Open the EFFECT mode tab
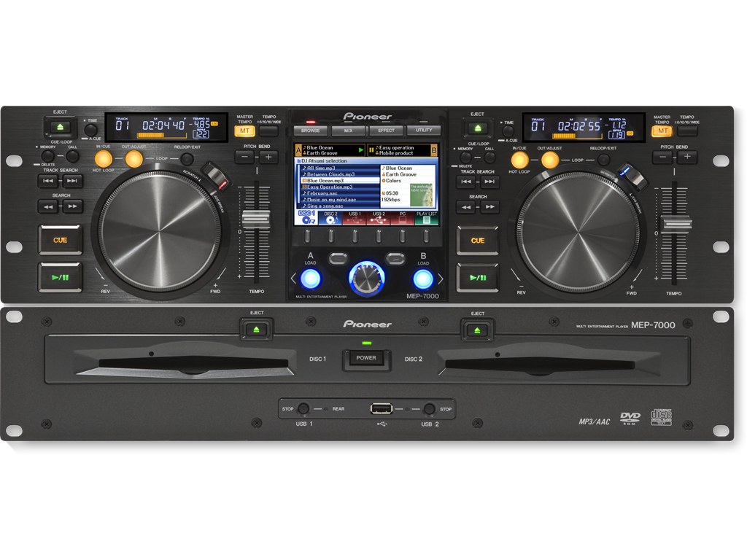This screenshot has width=747, height=560. click(386, 131)
